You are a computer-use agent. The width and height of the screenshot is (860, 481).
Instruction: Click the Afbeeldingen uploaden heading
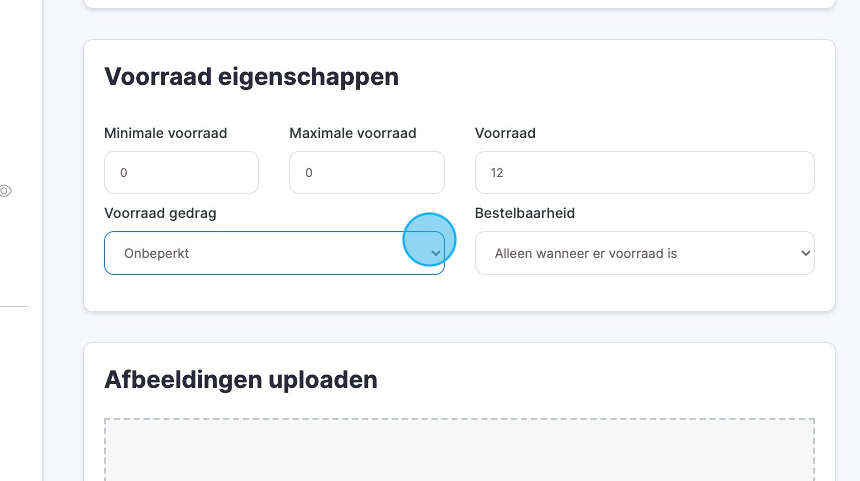(240, 380)
